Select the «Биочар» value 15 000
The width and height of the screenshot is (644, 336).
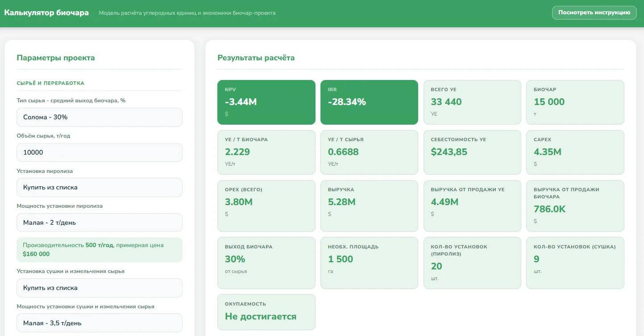(549, 102)
